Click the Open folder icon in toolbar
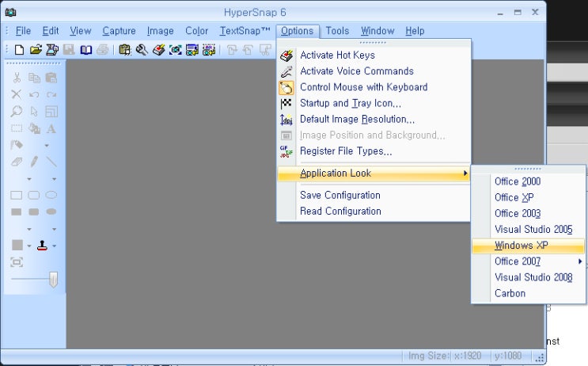The width and height of the screenshot is (588, 366). coord(36,50)
